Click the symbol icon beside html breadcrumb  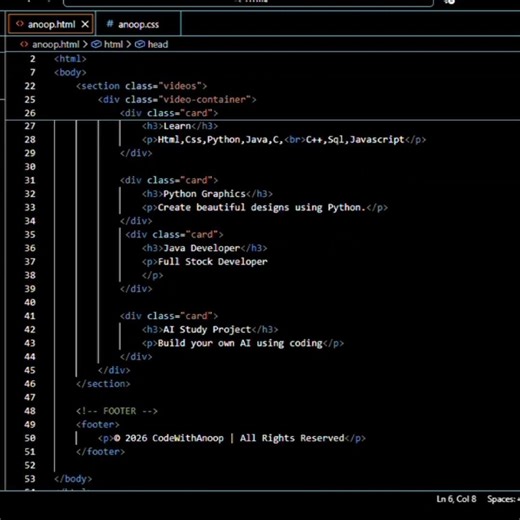(x=96, y=44)
